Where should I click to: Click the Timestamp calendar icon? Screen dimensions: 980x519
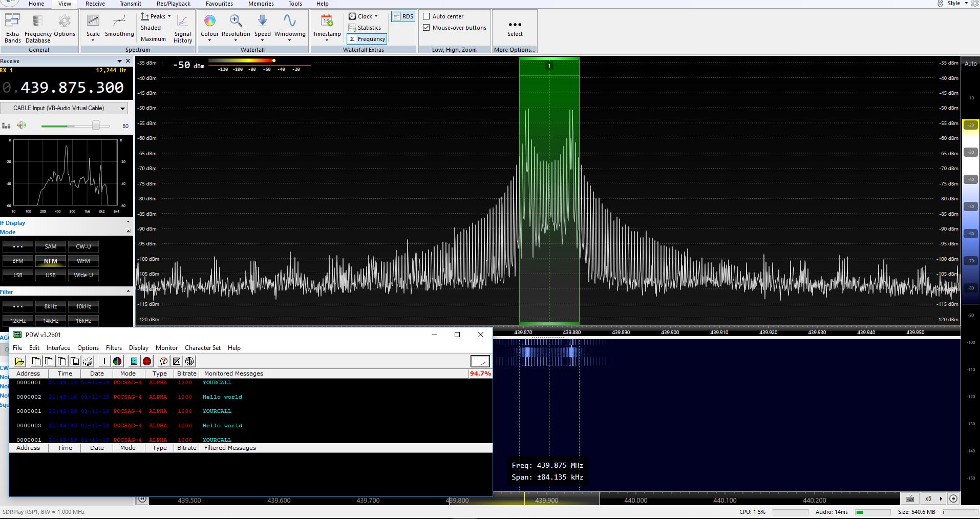coord(327,21)
